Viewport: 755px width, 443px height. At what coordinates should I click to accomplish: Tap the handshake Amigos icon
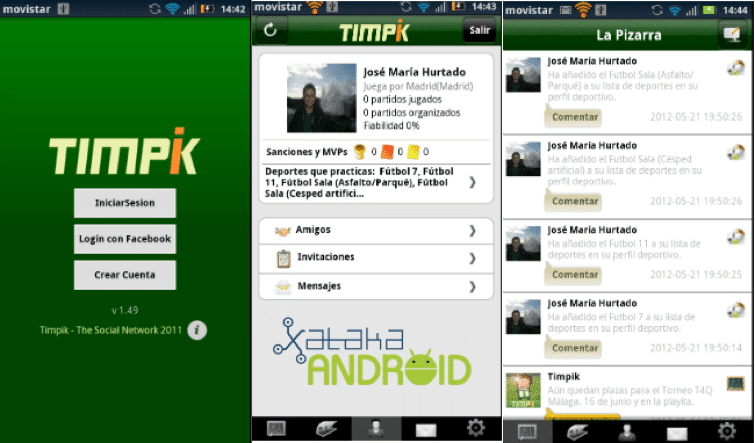tap(283, 231)
